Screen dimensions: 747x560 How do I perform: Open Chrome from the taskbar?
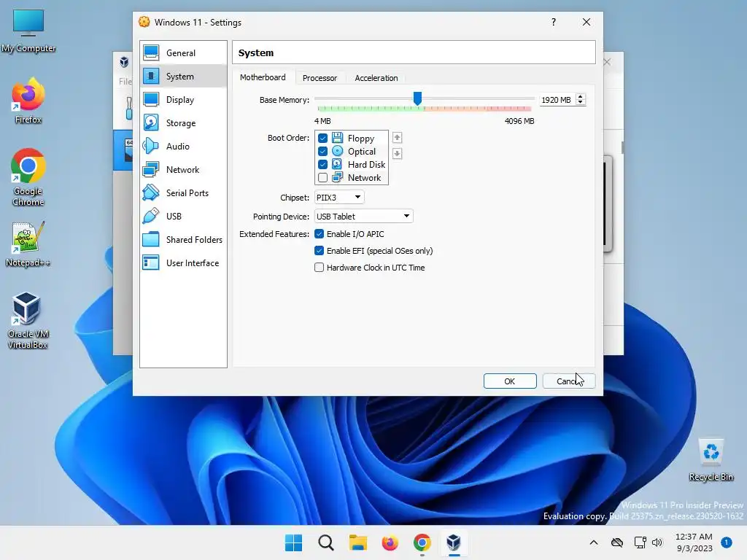(x=422, y=542)
